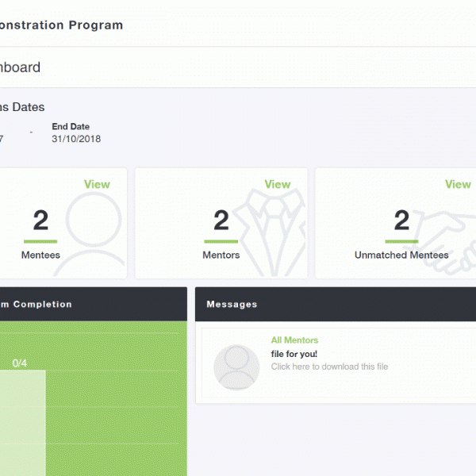Click 'Click here to download this file'
Screen dimensions: 476x476
pos(329,367)
